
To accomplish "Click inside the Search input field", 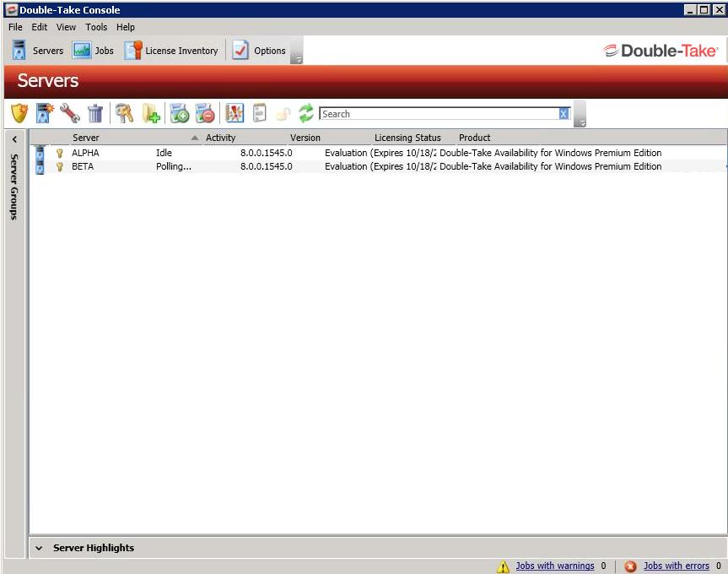I will [x=439, y=114].
